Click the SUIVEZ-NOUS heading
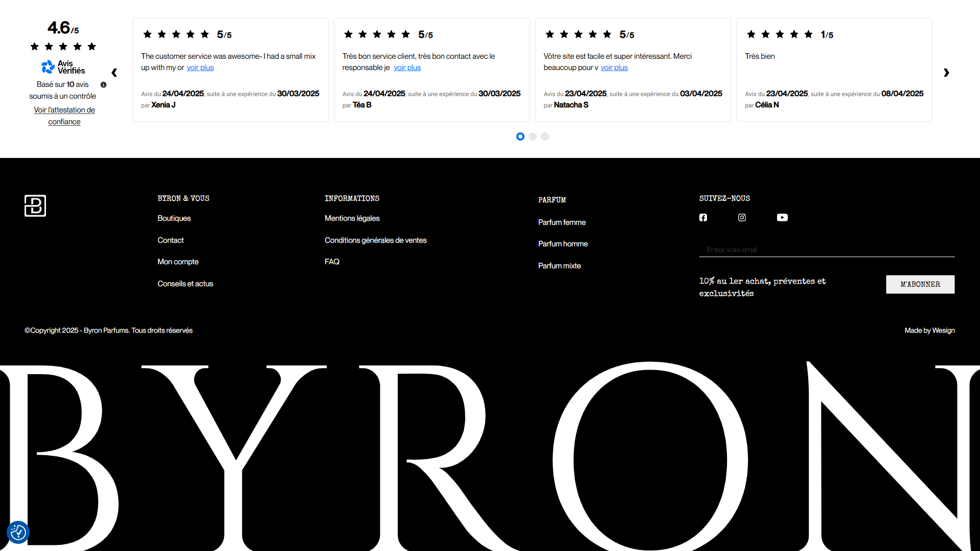 pos(724,198)
